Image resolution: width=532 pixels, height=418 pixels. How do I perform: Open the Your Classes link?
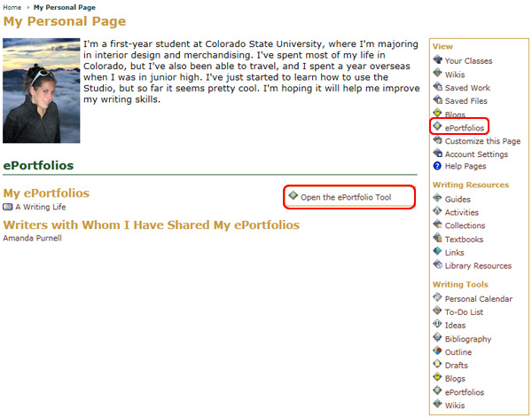(468, 61)
